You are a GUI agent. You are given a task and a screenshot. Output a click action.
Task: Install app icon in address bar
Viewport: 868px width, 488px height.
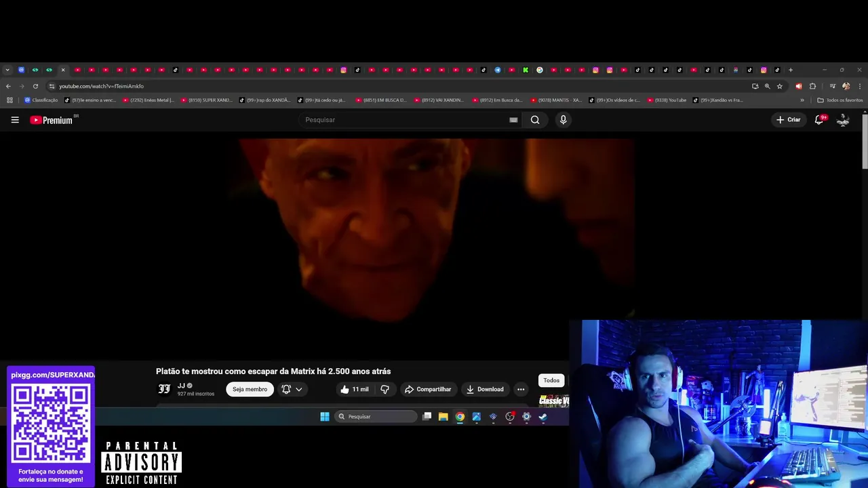tap(755, 86)
